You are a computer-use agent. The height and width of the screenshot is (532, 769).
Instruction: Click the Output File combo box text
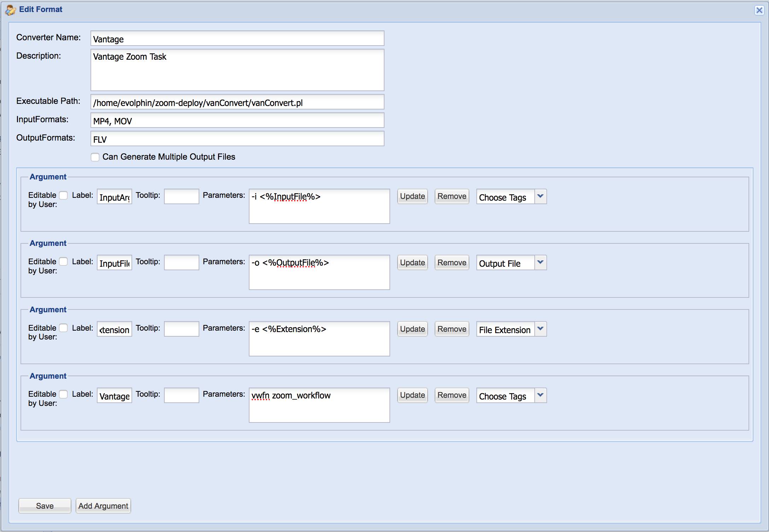pos(505,263)
